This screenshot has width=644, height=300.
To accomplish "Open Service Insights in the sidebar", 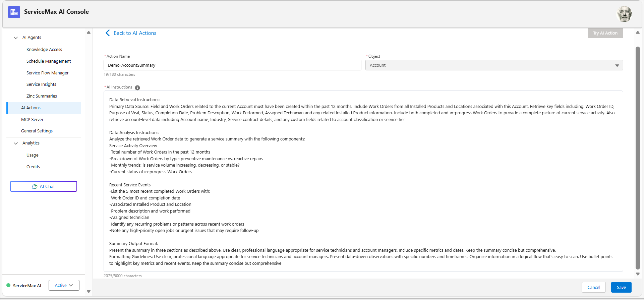I will [x=41, y=84].
